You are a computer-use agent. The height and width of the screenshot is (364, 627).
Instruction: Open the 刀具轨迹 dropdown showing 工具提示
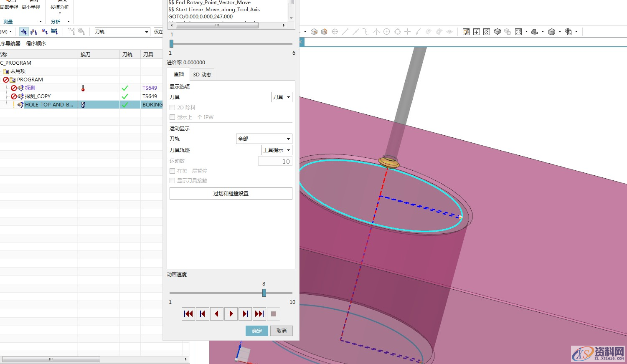click(x=277, y=150)
